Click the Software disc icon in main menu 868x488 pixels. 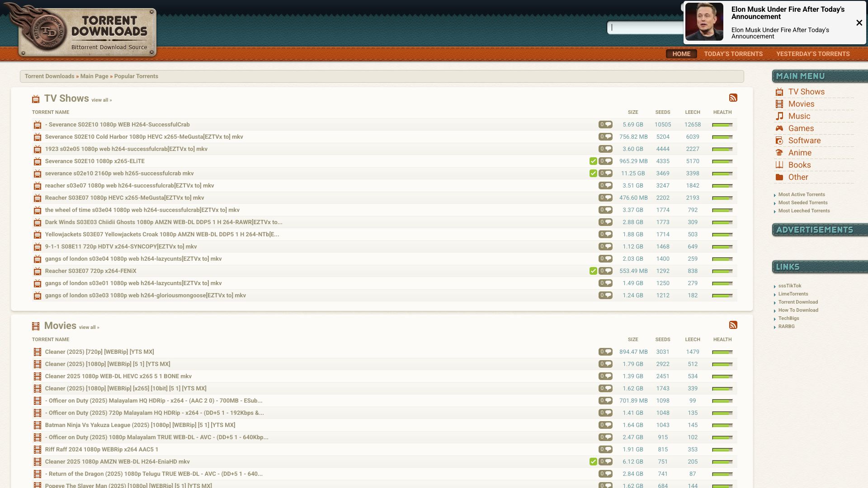[779, 141]
